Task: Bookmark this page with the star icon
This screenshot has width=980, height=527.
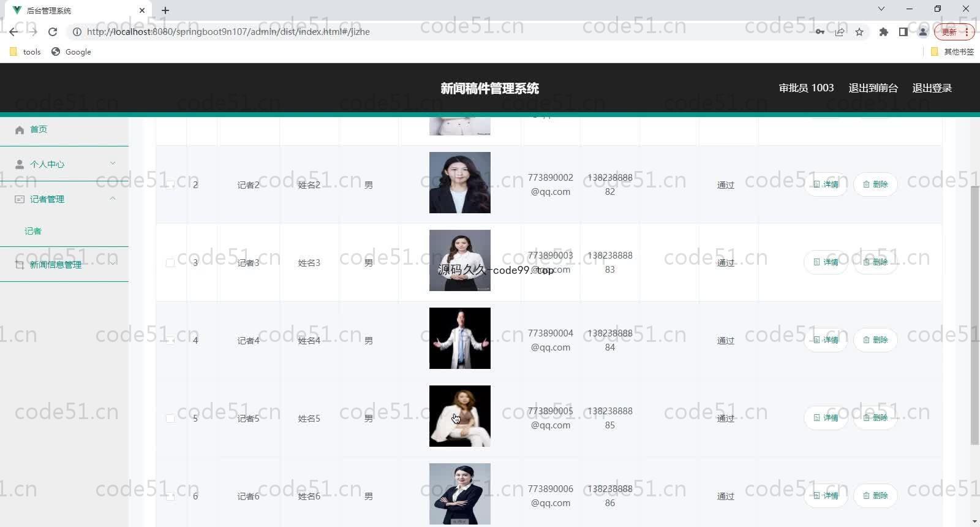Action: [859, 32]
